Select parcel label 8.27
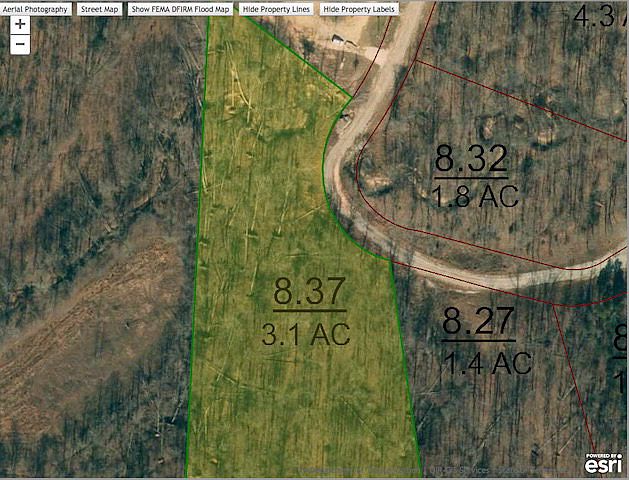The image size is (629, 480). (478, 321)
